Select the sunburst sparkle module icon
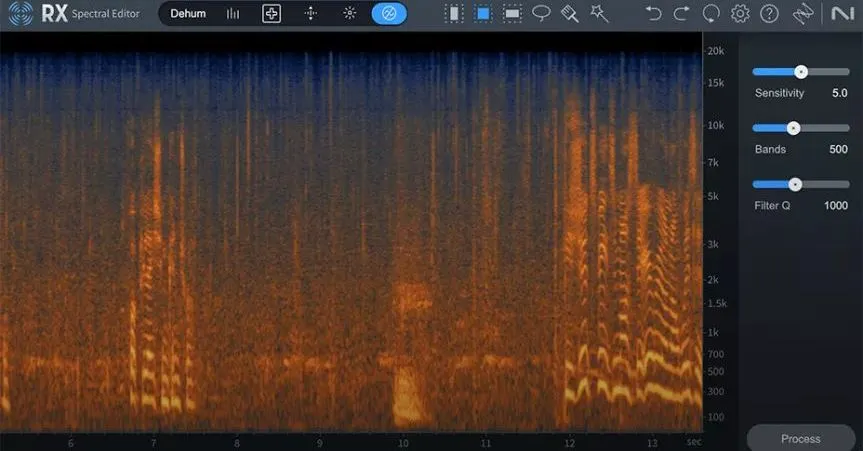The width and height of the screenshot is (863, 451). point(349,14)
